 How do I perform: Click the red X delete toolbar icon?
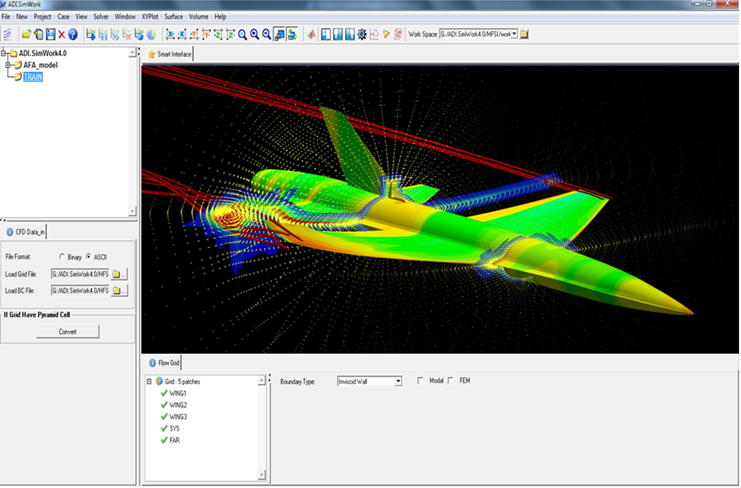coord(60,34)
